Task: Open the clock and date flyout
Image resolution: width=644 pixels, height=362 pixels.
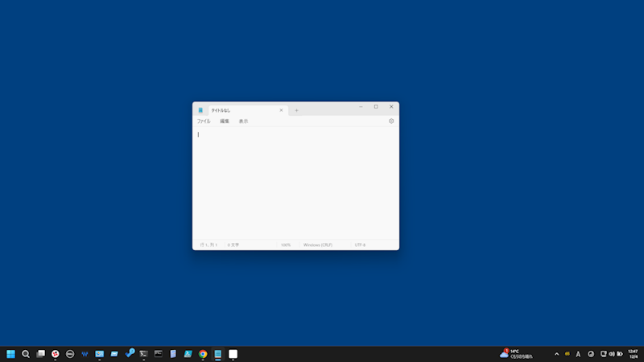Action: (x=633, y=354)
